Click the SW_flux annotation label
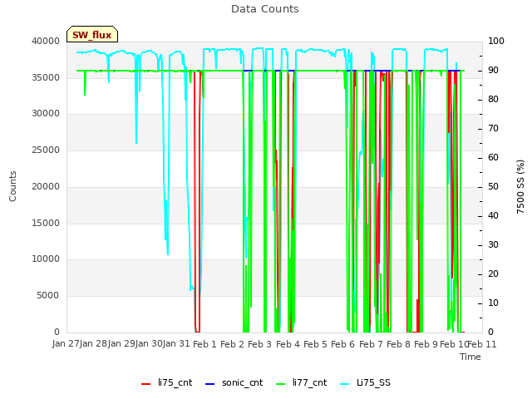Image resolution: width=532 pixels, height=399 pixels. 92,34
